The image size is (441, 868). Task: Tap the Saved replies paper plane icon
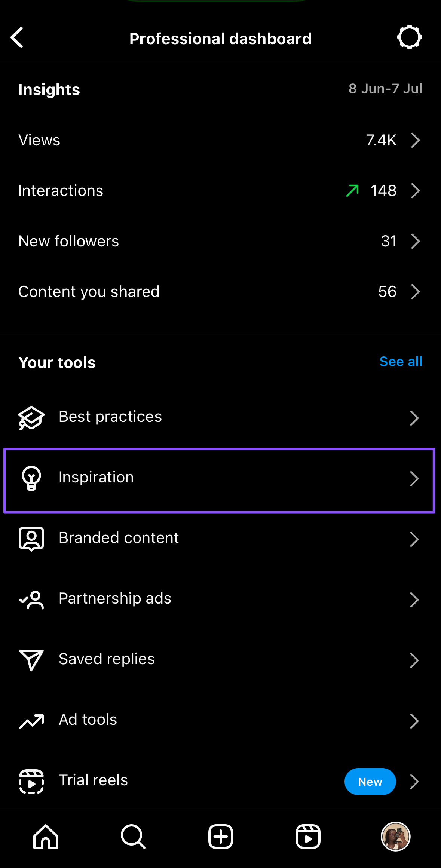(x=31, y=660)
